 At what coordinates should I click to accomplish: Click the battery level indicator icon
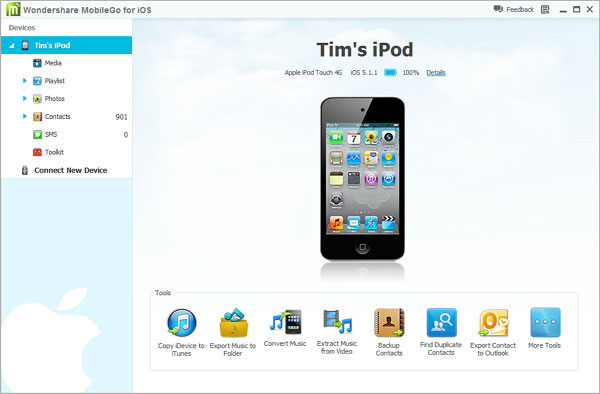coord(390,72)
